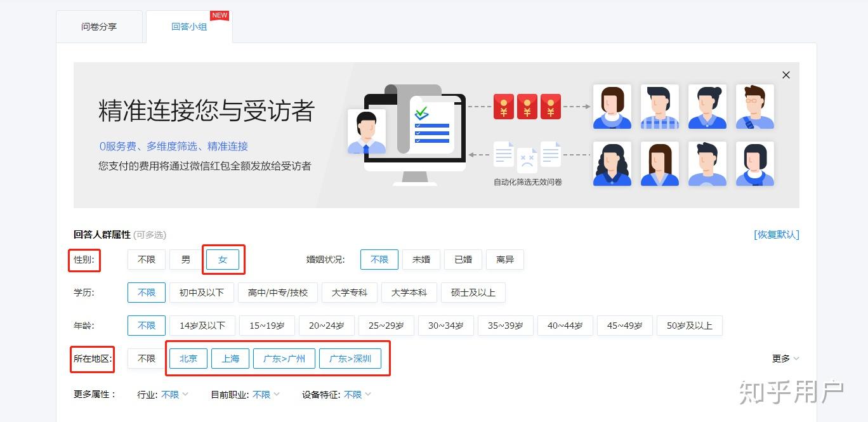Select 不限 for 婚姻状况
Screen dimensions: 868x422
(x=379, y=260)
